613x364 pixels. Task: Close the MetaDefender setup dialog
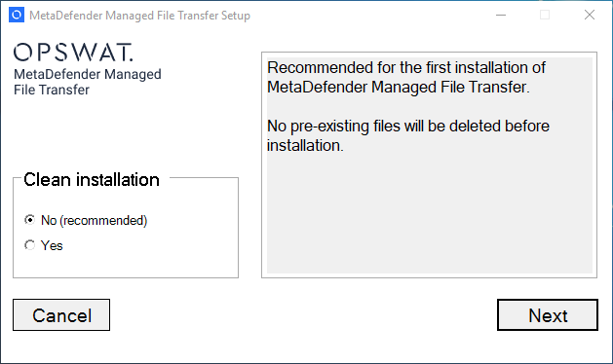coord(590,15)
